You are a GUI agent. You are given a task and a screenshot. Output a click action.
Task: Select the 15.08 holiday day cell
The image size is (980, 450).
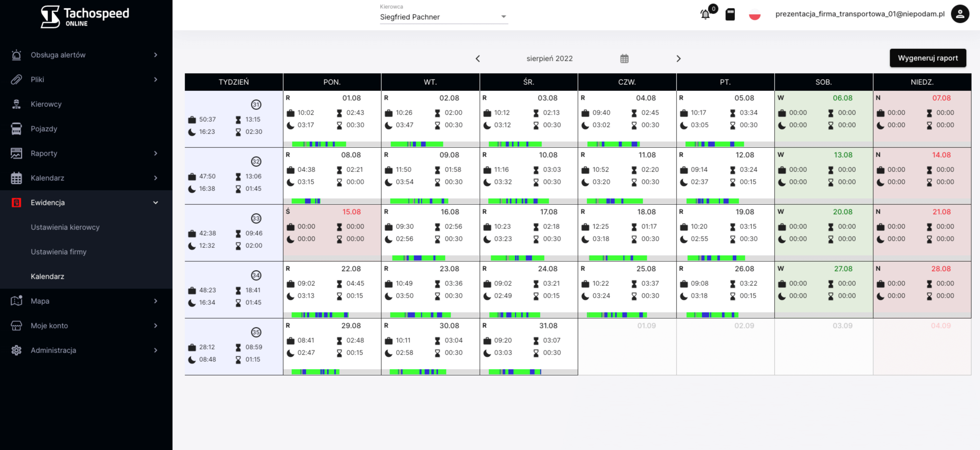[x=332, y=232]
